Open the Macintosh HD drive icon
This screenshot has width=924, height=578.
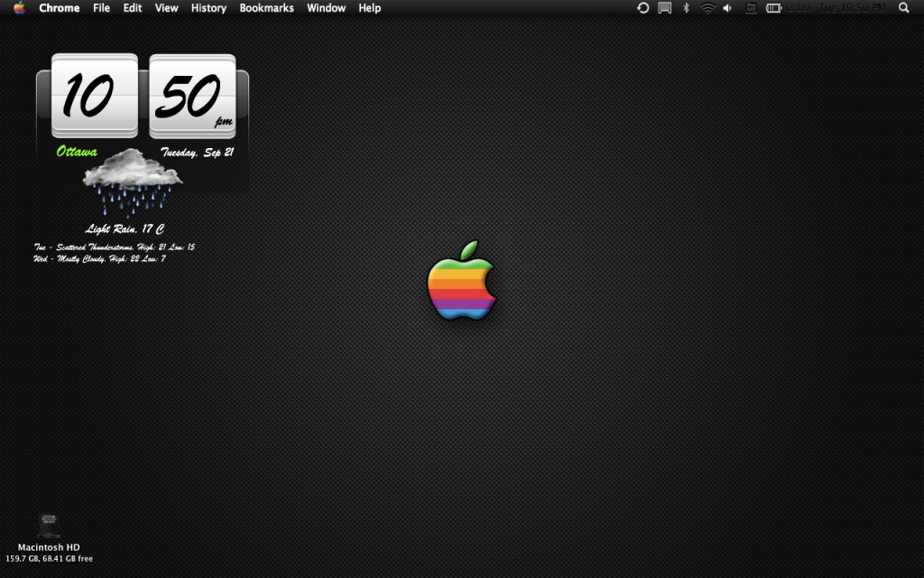[x=48, y=524]
